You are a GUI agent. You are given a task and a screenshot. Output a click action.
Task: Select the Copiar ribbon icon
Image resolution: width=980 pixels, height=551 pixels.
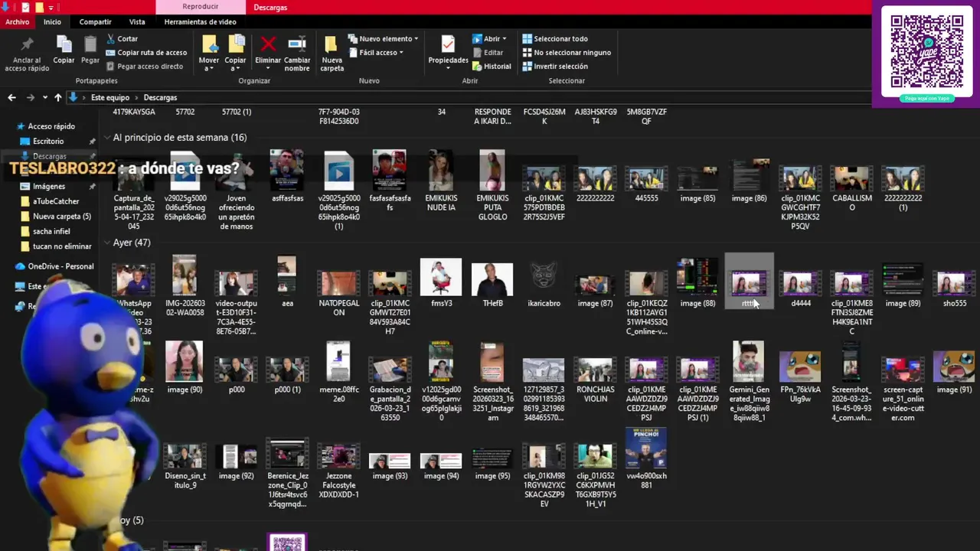point(64,50)
